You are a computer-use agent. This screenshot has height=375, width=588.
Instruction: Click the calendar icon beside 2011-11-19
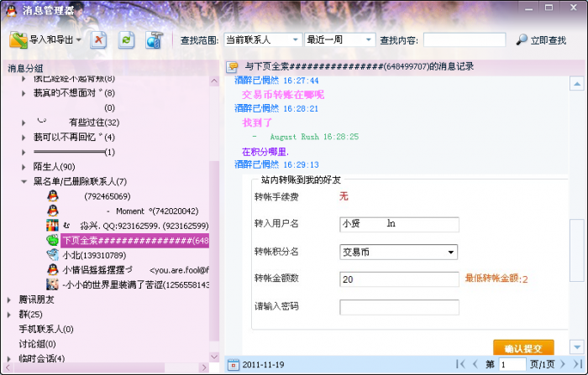[233, 364]
